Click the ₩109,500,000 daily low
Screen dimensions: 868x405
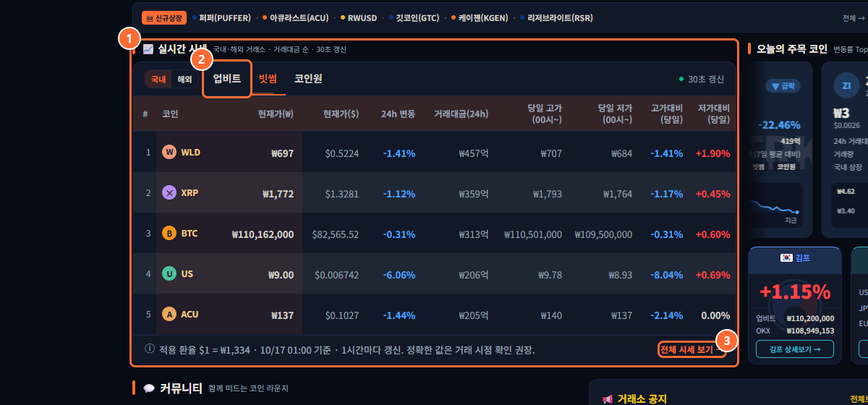click(x=603, y=234)
